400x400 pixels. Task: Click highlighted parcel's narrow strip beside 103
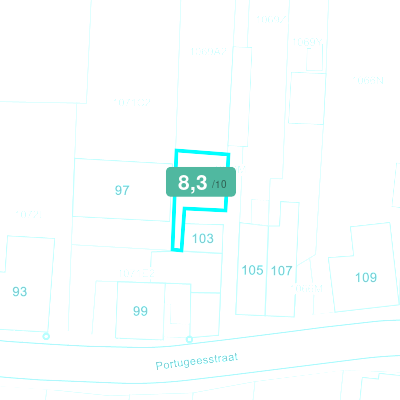(x=177, y=230)
